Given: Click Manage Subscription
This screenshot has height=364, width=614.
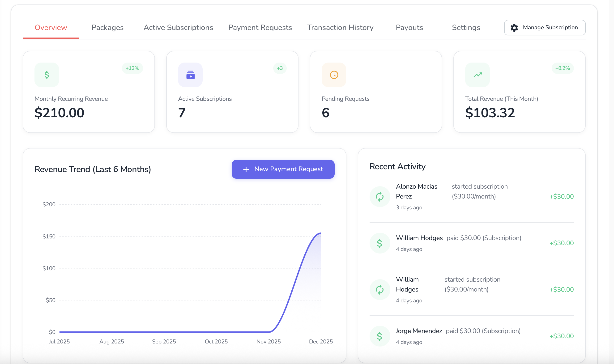Looking at the screenshot, I should (x=544, y=27).
